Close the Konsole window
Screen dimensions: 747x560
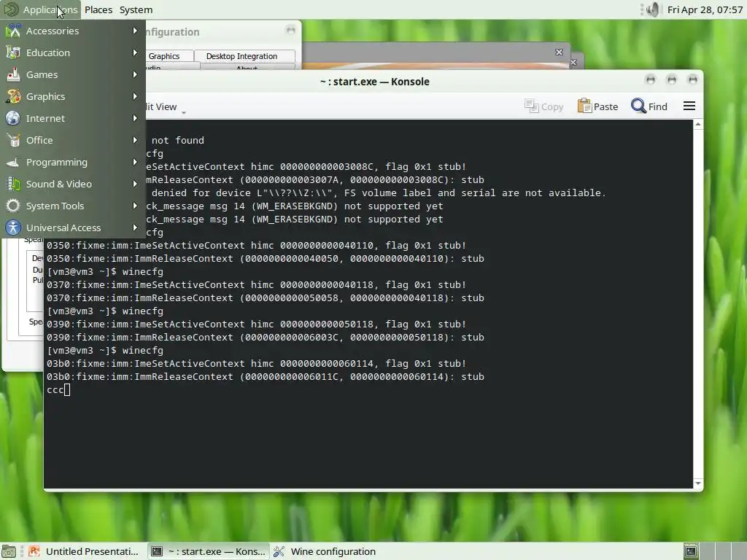click(693, 80)
